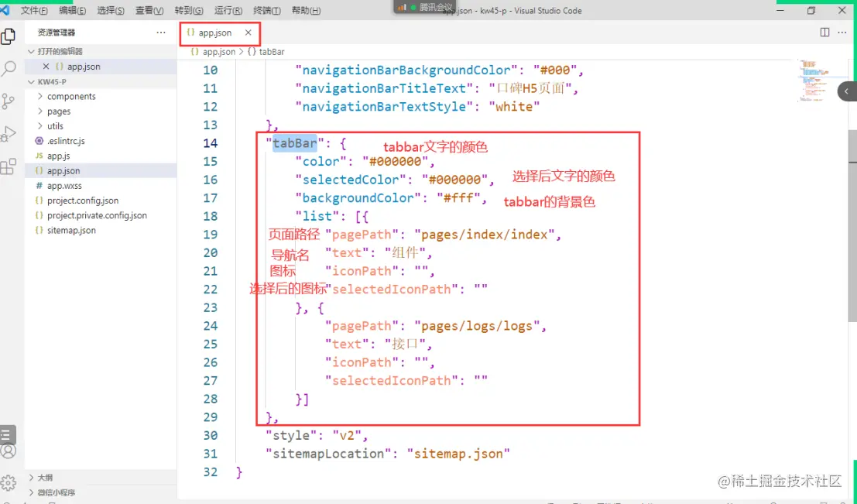Open the editor more actions ellipsis
This screenshot has height=504, width=857.
pos(842,33)
